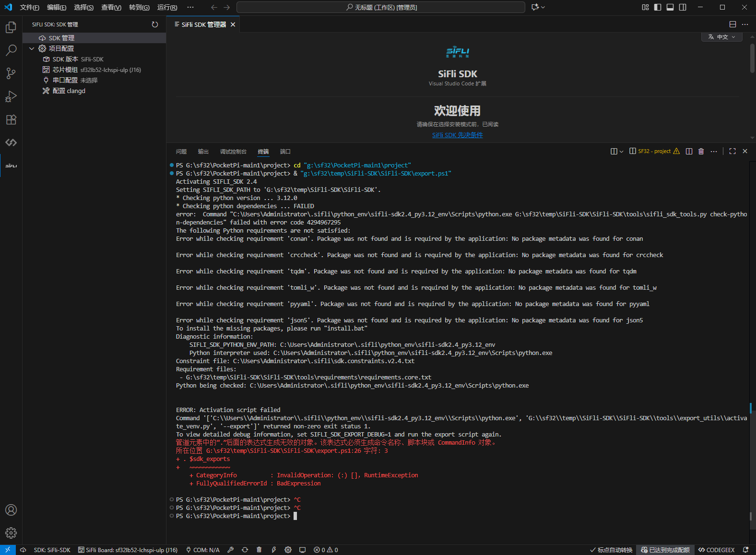
Task: Click the lightning flash icon in status bar
Action: (273, 550)
